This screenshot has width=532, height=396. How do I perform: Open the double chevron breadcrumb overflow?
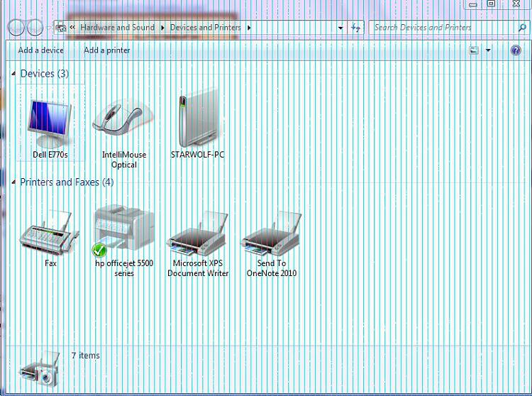coord(72,27)
